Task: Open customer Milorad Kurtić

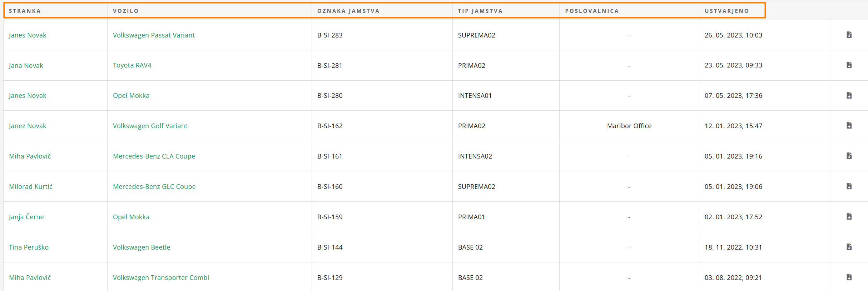Action: click(31, 187)
